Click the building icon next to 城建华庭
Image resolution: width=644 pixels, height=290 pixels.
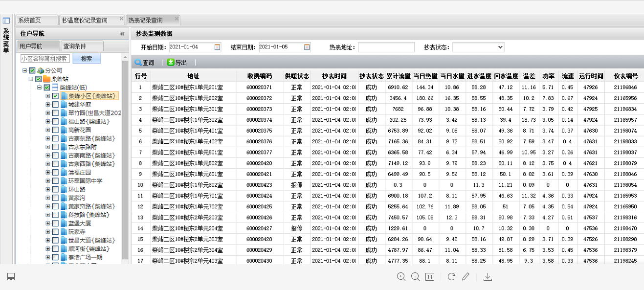pyautogui.click(x=64, y=104)
